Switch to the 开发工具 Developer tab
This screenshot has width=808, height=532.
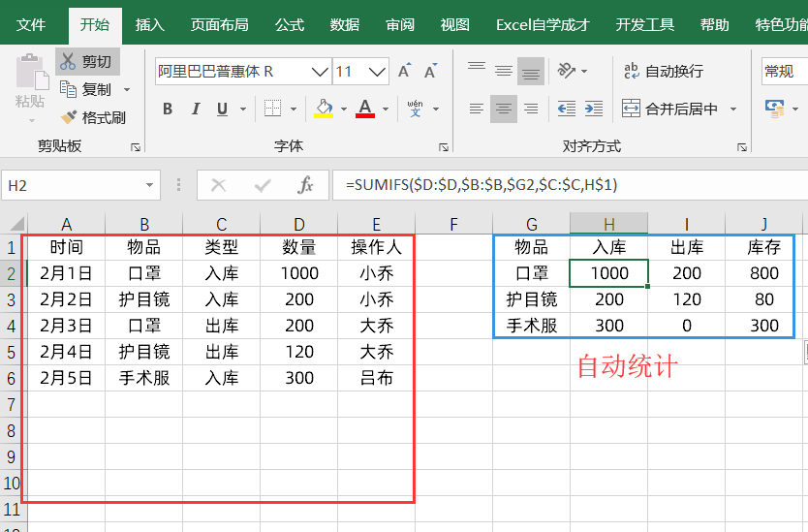[x=644, y=25]
